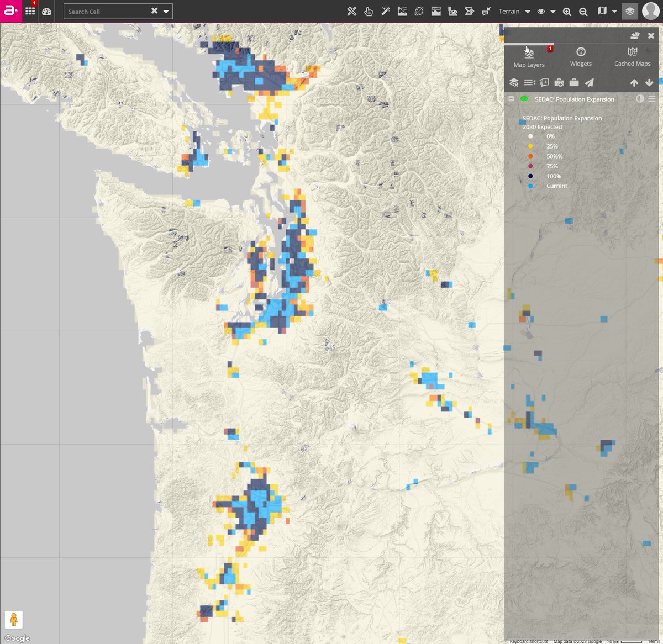Screen dimensions: 663x644
Task: Switch to the Widgets tab
Action: (x=581, y=57)
